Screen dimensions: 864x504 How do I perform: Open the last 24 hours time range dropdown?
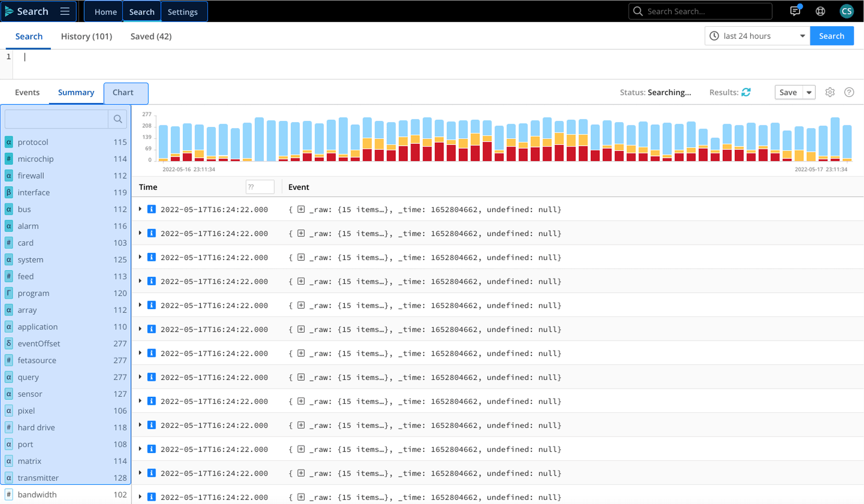pos(757,36)
